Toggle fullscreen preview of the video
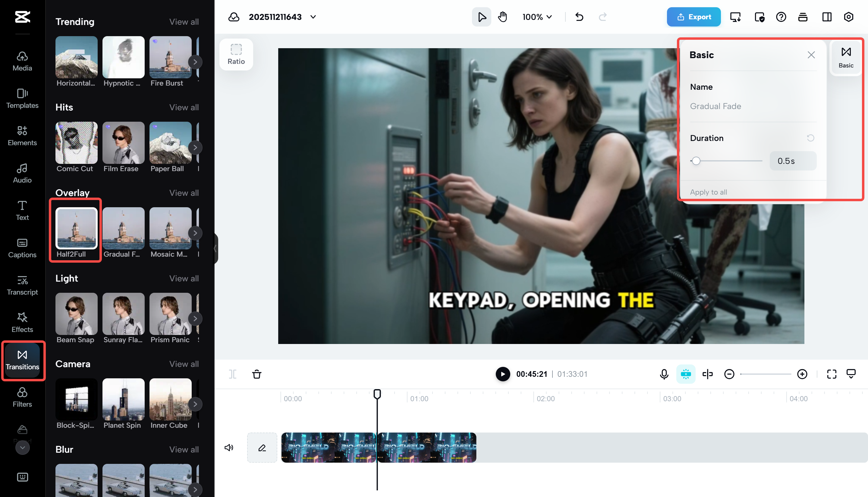Screen dimensions: 868x497 832,374
